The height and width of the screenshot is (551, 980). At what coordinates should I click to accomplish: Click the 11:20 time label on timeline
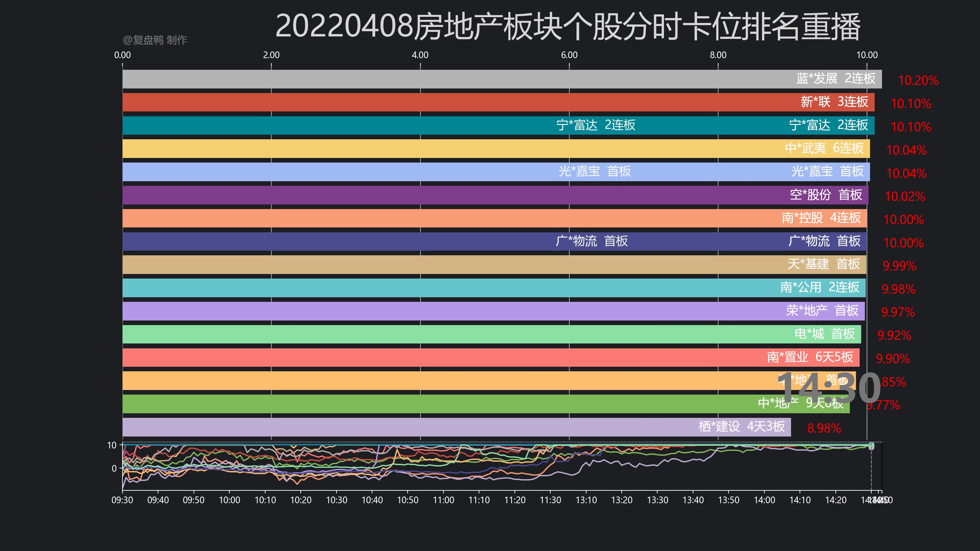pyautogui.click(x=515, y=500)
